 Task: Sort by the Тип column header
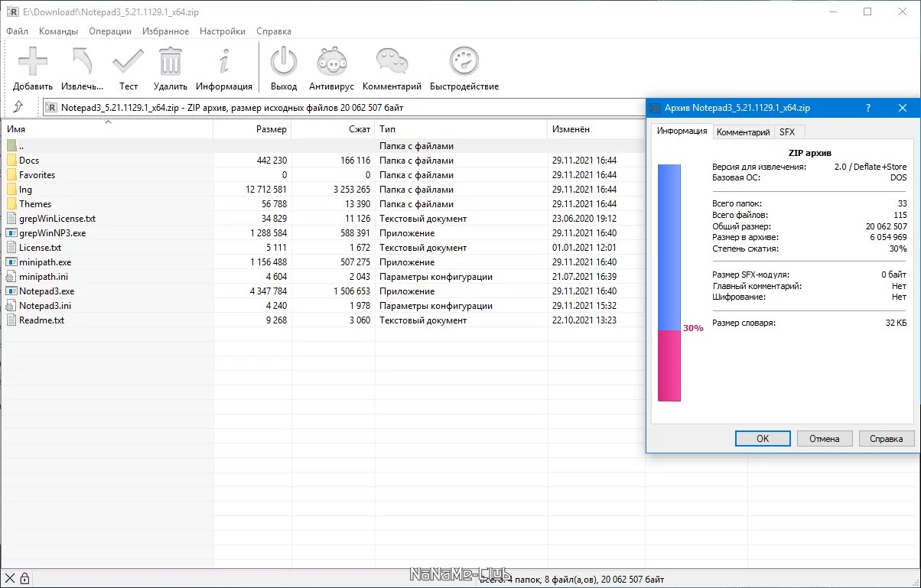click(461, 129)
